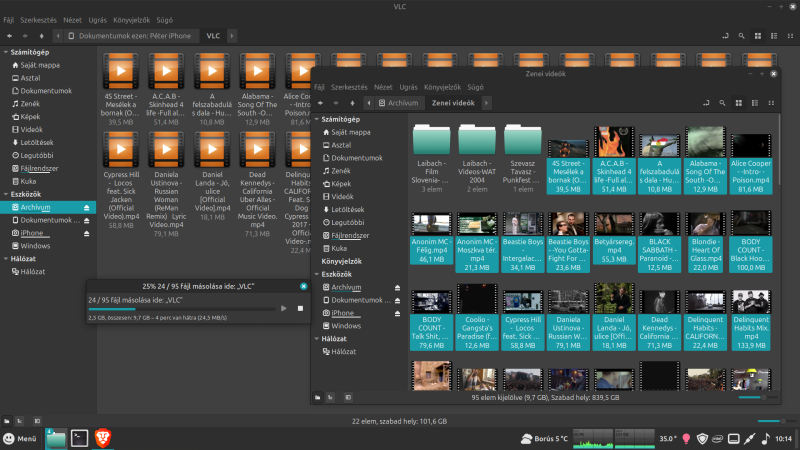Viewport: 800px width, 450px height.
Task: Open the Brave browser taskbar icon
Action: click(103, 438)
